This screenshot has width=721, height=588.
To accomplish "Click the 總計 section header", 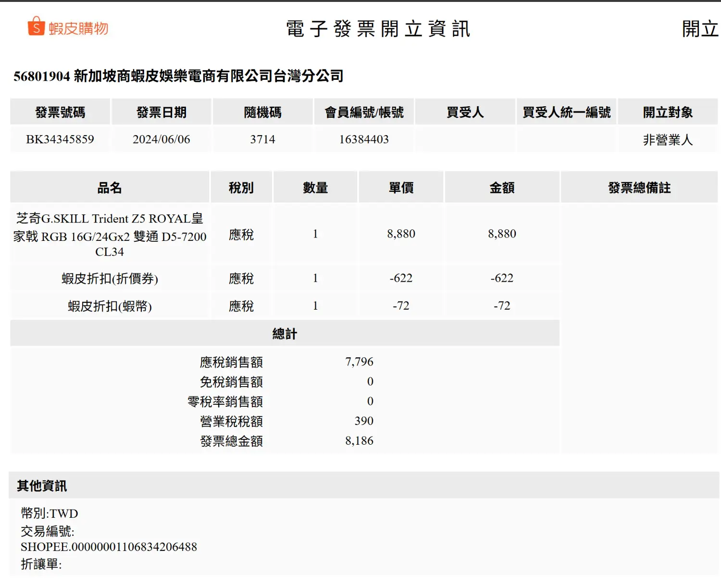I will tap(285, 333).
